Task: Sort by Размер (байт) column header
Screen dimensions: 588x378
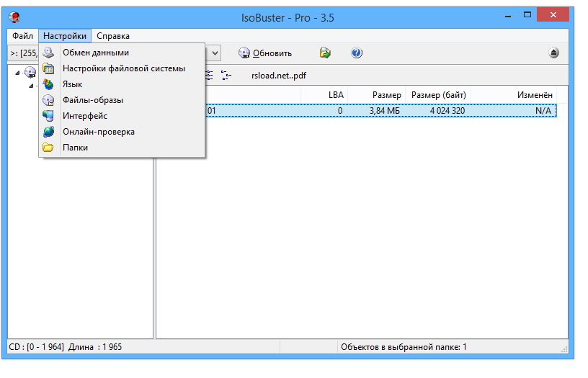Action: [438, 95]
